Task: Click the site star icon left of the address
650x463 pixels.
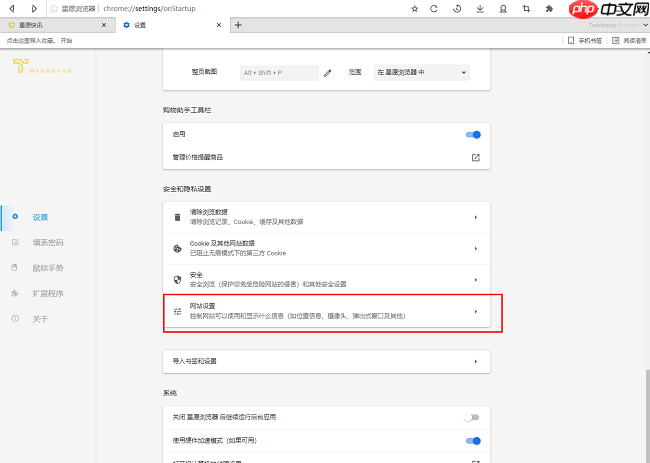Action: pos(54,8)
